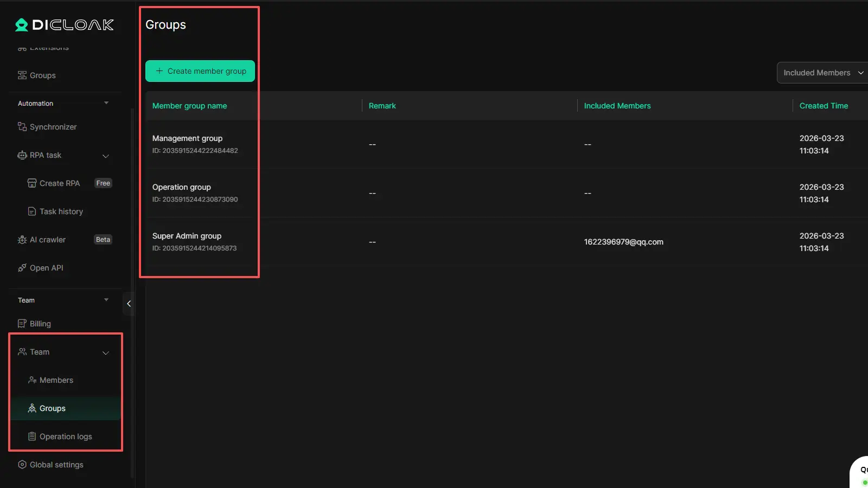Select the Management group entry
Viewport: 868px width, 488px height.
tap(187, 138)
